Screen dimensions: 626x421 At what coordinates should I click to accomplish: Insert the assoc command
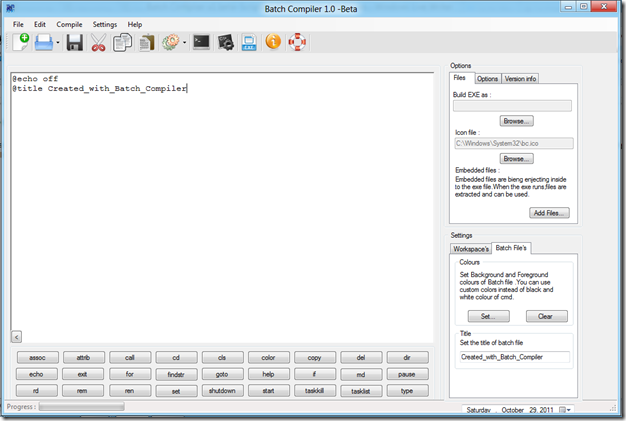(x=38, y=358)
